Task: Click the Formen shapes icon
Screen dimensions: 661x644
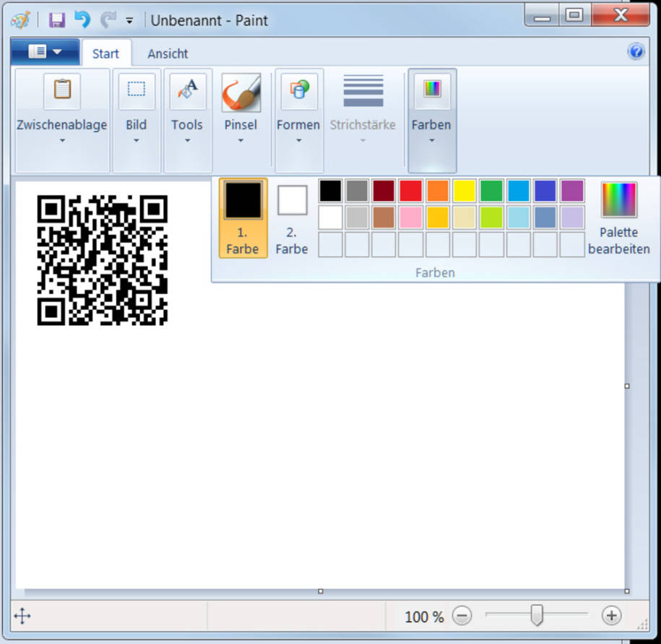Action: coord(299,90)
